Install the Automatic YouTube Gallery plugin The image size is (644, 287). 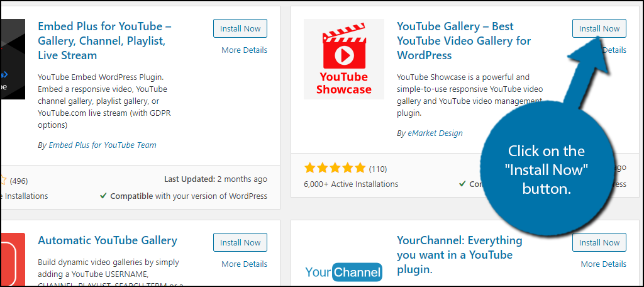click(x=240, y=242)
